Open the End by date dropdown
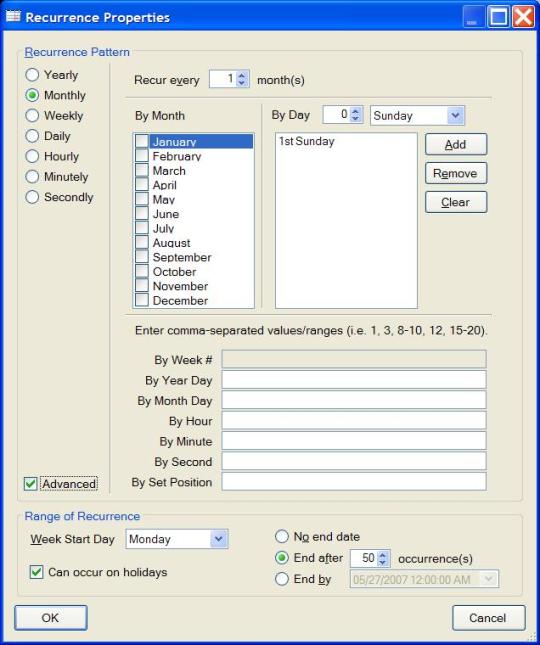The image size is (540, 645). 489,579
